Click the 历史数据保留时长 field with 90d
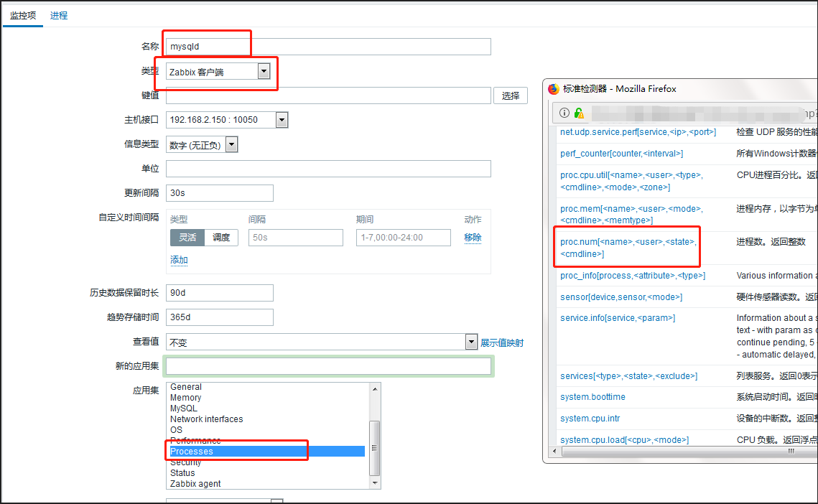818x504 pixels. click(219, 293)
